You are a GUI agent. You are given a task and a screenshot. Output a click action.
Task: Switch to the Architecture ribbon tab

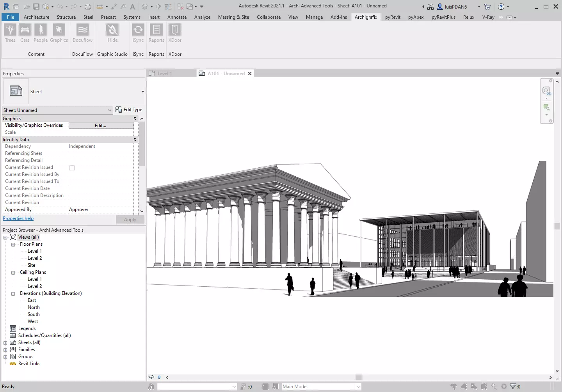[36, 17]
